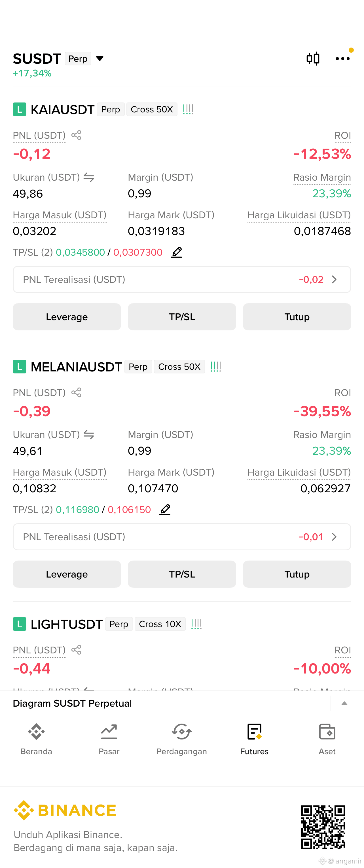Viewport: 364px width, 868px height.
Task: Open the MELANIAUSDT PNL Terealisasi row
Action: tap(182, 536)
